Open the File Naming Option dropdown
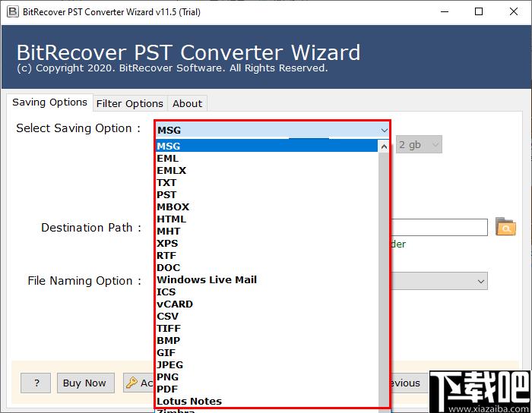The height and width of the screenshot is (413, 532). click(439, 281)
